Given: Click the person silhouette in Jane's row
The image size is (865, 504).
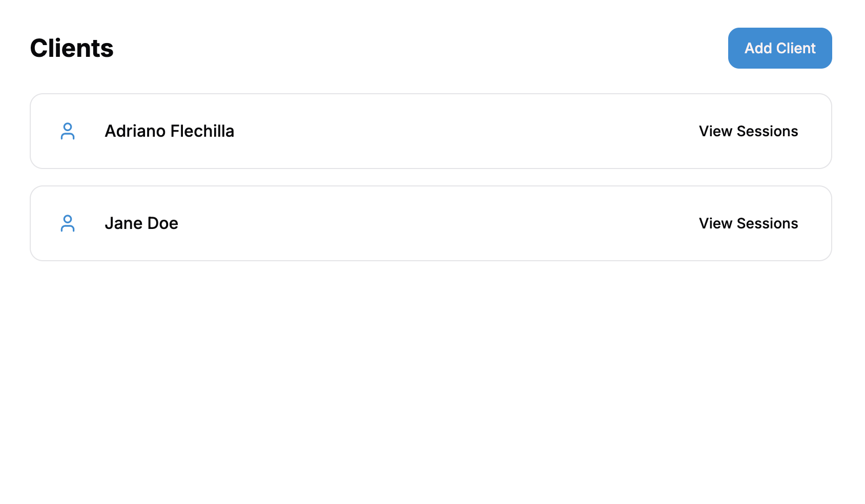Looking at the screenshot, I should pyautogui.click(x=68, y=223).
